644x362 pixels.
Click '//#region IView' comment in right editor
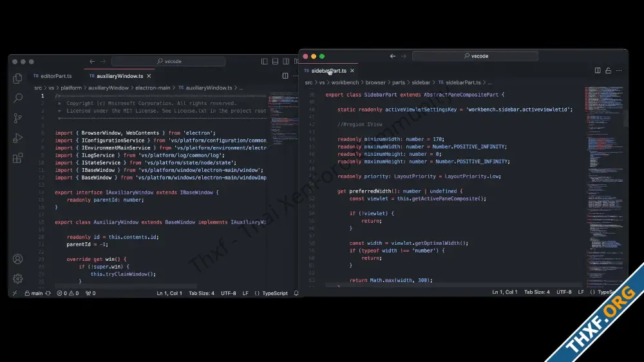point(360,124)
